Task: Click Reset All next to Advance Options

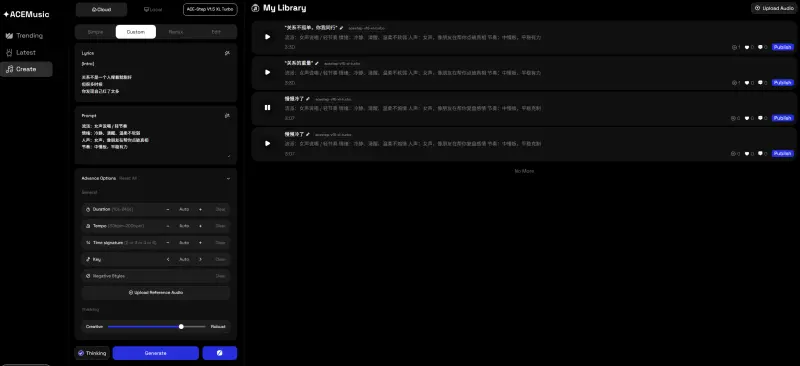Action: (x=128, y=179)
